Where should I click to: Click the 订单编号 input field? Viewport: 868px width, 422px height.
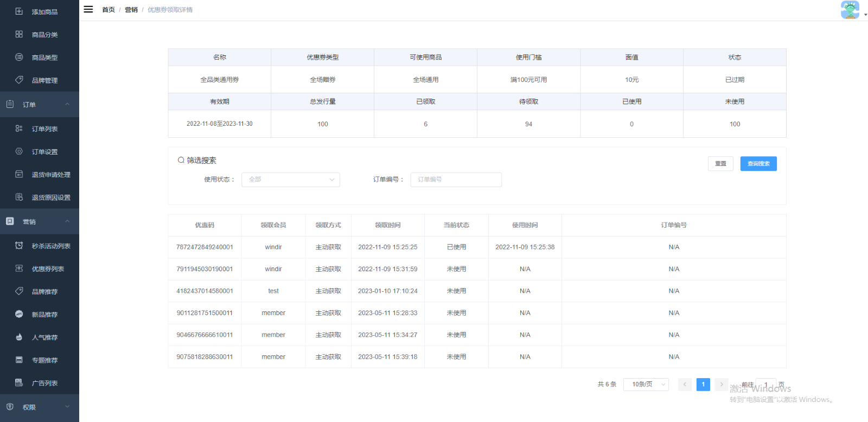point(456,180)
